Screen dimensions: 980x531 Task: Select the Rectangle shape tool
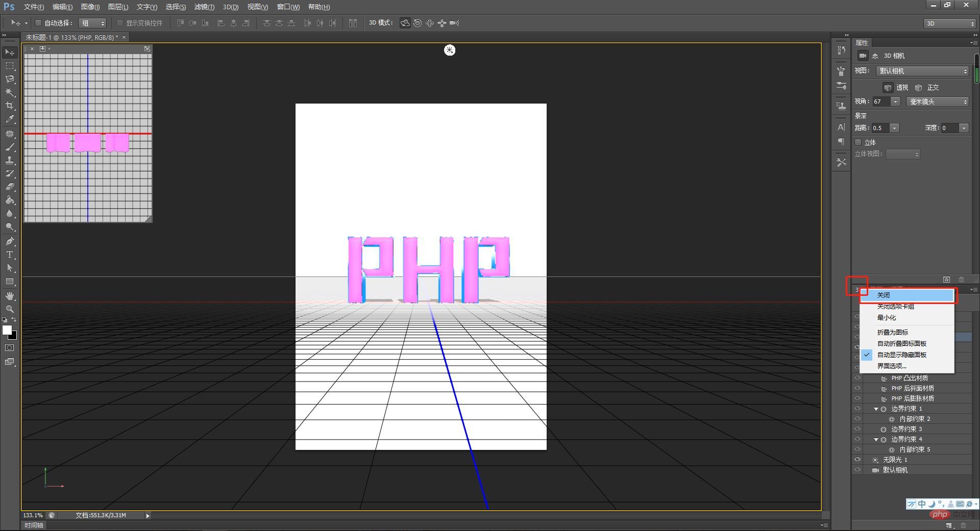click(10, 281)
